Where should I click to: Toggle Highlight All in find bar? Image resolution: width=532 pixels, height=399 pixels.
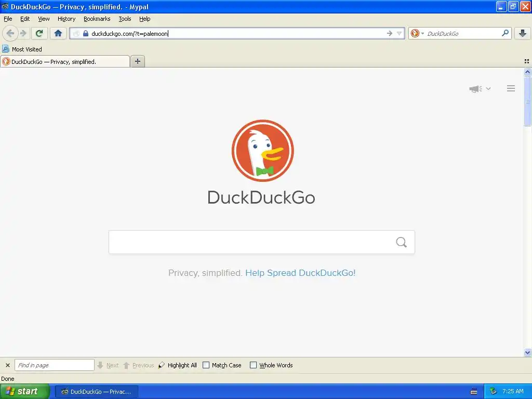pyautogui.click(x=178, y=365)
